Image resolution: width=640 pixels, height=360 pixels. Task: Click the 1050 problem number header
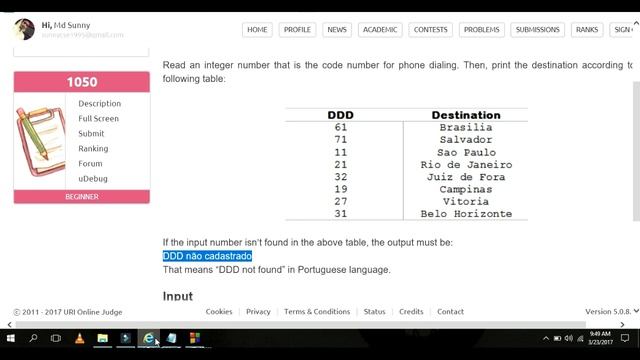(82, 82)
